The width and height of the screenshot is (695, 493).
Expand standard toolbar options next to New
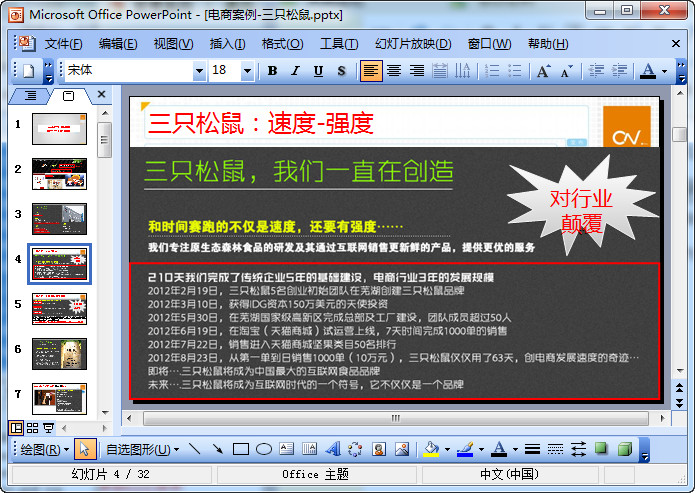pos(48,71)
